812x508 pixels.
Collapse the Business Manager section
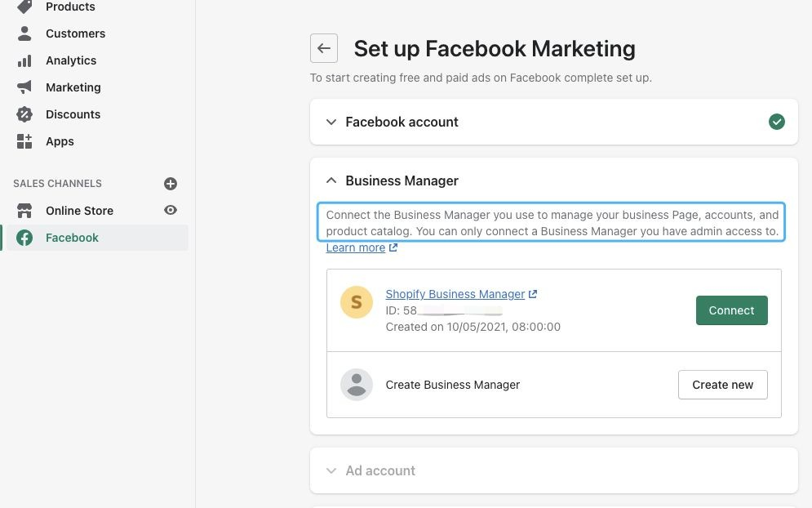point(331,180)
